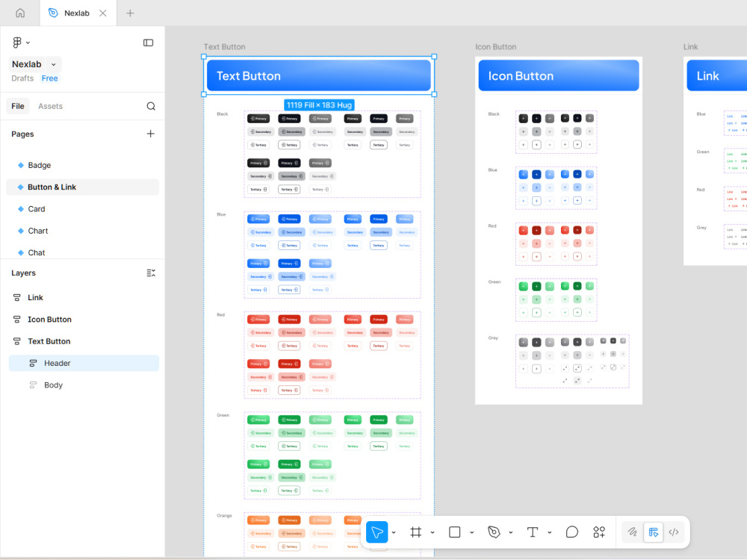Image resolution: width=747 pixels, height=560 pixels.
Task: Click the Free plan badge
Action: pyautogui.click(x=49, y=78)
